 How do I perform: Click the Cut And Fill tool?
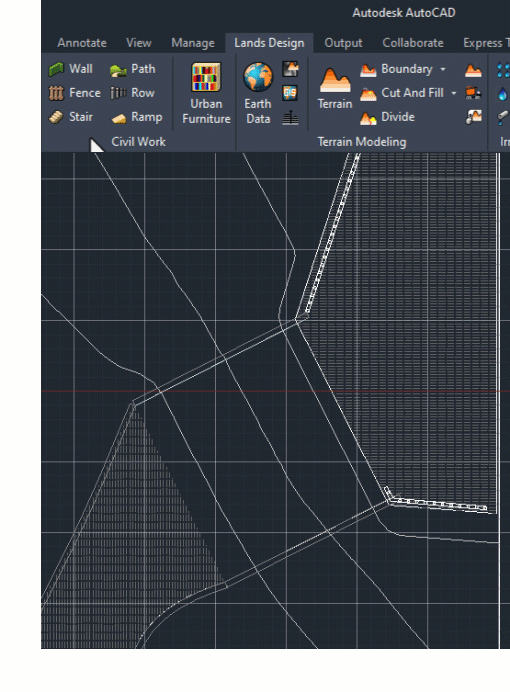click(401, 93)
